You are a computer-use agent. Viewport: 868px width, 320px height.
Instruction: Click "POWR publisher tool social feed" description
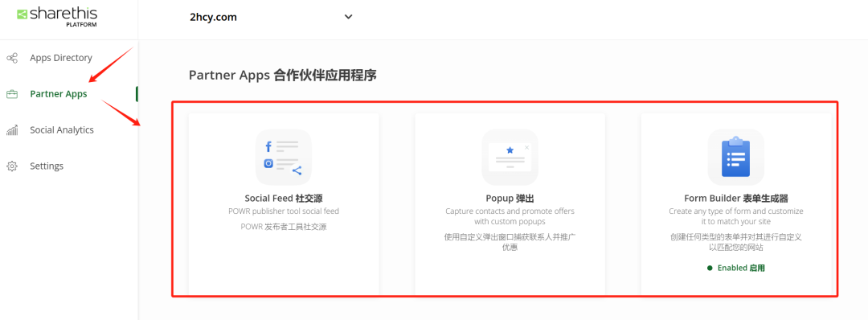coord(284,211)
